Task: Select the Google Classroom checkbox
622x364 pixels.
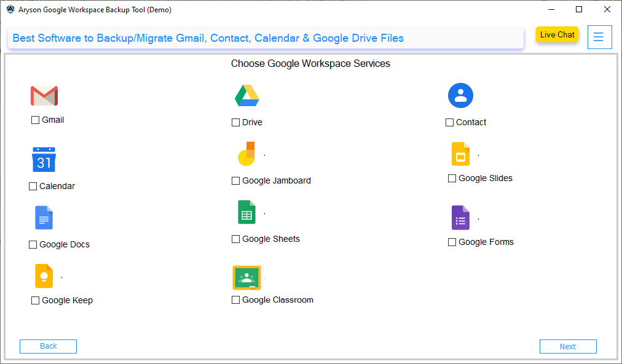Action: (x=235, y=300)
